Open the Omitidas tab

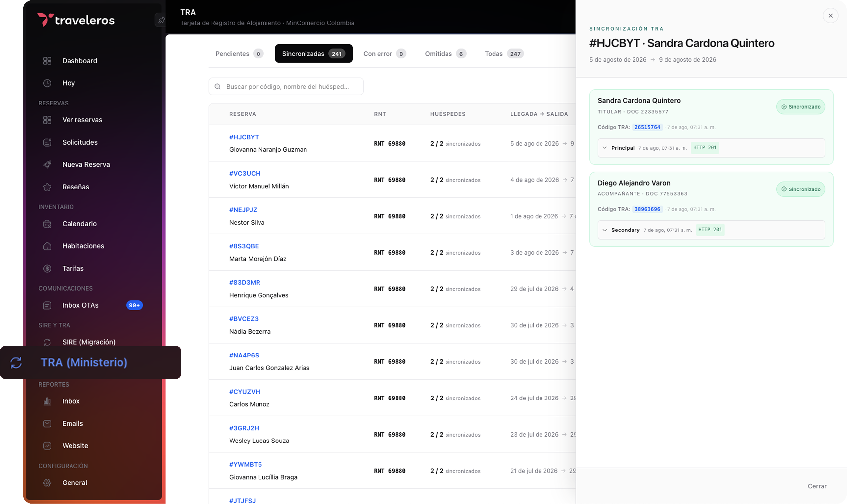(446, 54)
